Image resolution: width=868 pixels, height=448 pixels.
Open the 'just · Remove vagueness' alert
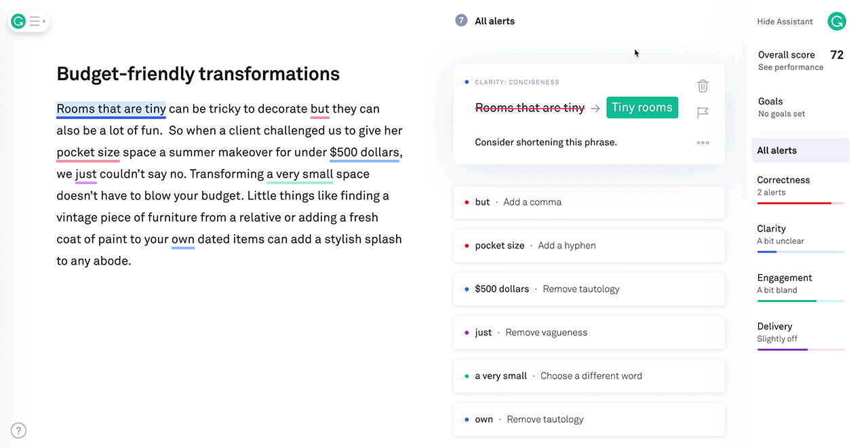click(x=589, y=332)
